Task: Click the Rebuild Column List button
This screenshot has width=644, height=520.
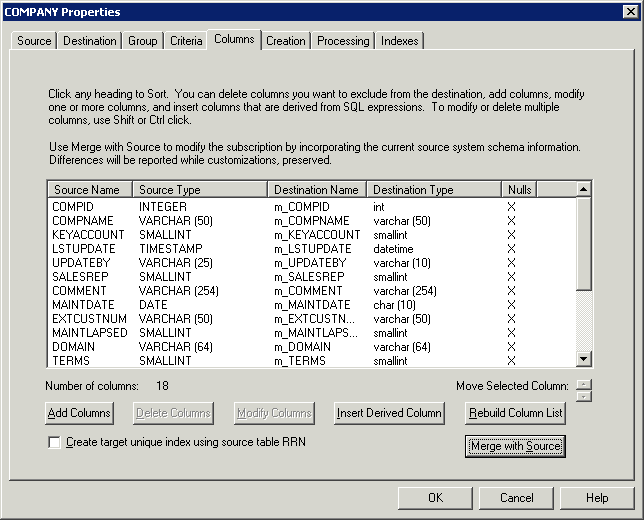Action: [515, 413]
